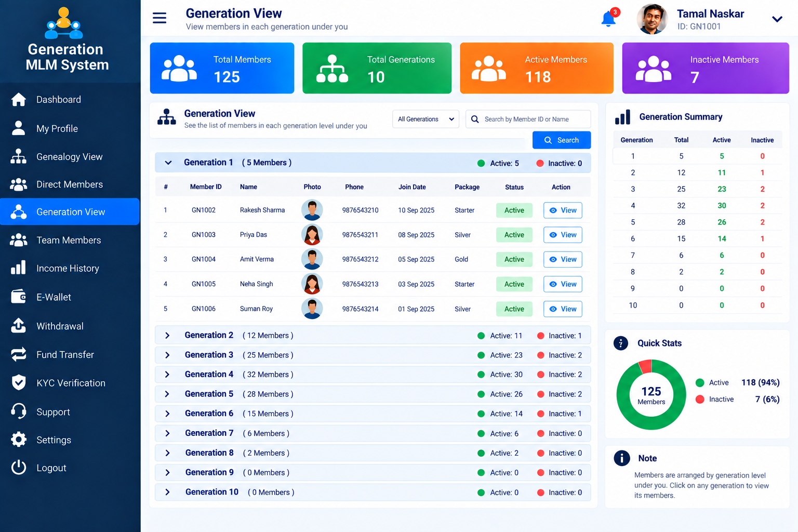Click the Logout power icon
The image size is (798, 532).
(19, 468)
